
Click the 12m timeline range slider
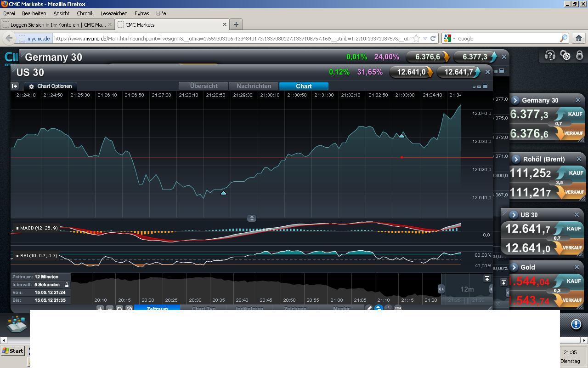pyautogui.click(x=467, y=289)
